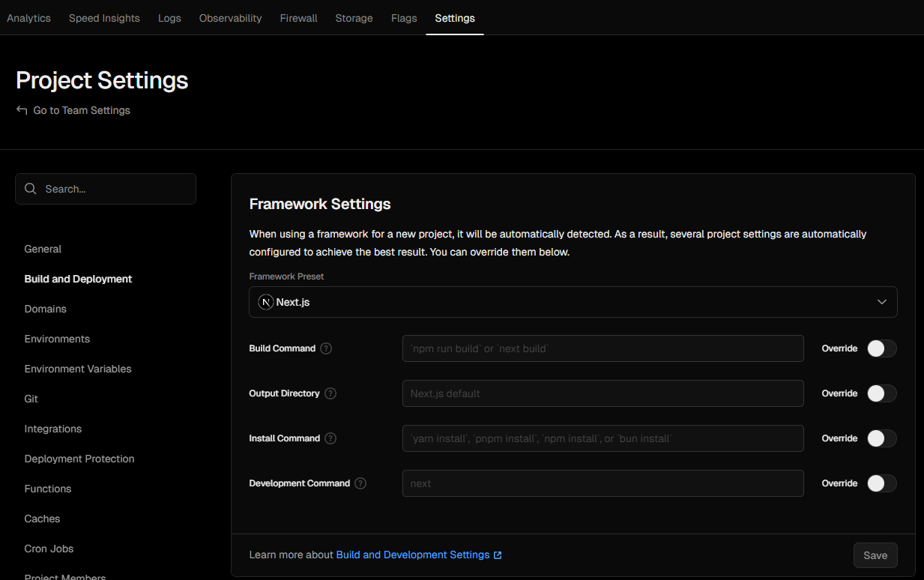Click the help icon beside Output Directory

[330, 393]
